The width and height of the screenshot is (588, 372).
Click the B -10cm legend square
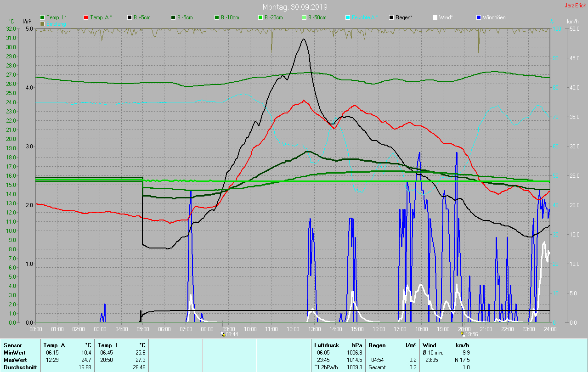217,17
